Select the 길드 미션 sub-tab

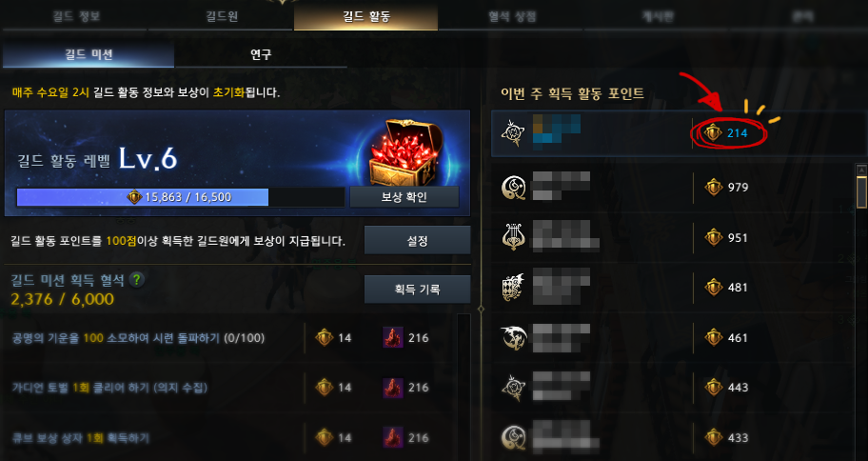pos(89,54)
